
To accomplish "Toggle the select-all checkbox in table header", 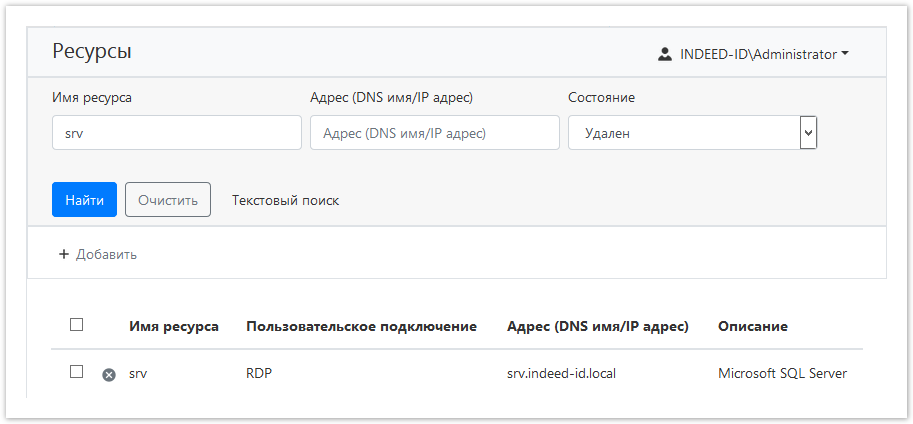I will 76,325.
